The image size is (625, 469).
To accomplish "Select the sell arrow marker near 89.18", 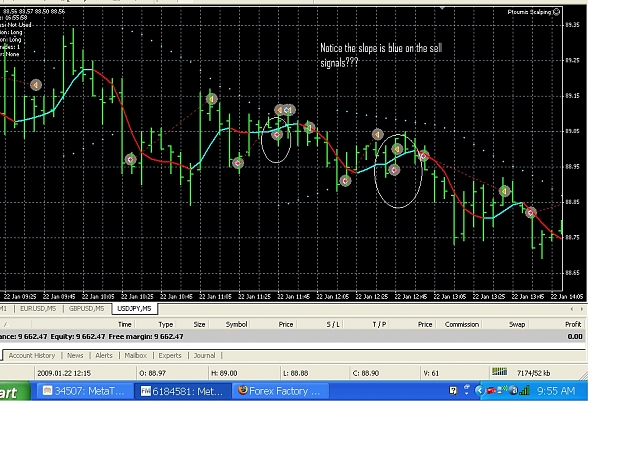I will tap(35, 85).
